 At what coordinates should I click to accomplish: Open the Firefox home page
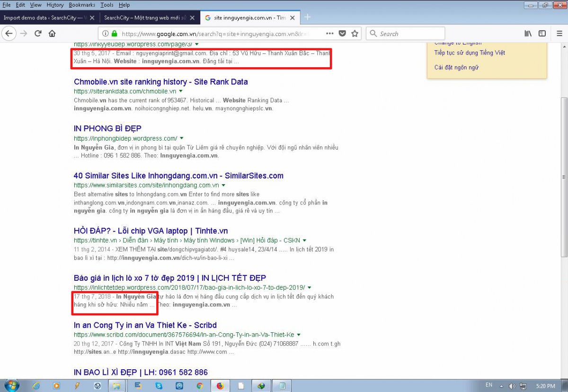pyautogui.click(x=52, y=34)
